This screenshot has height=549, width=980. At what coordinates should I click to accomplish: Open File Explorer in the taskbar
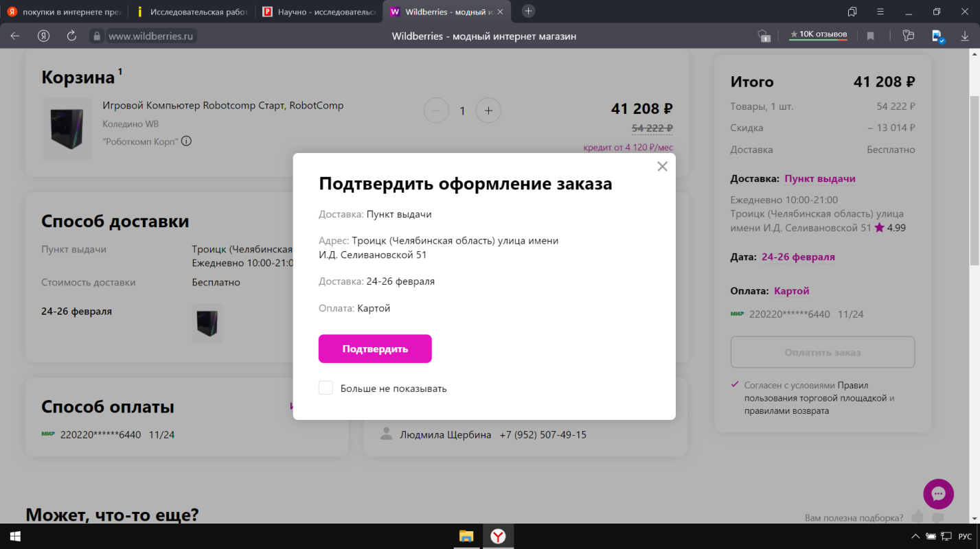pyautogui.click(x=466, y=536)
